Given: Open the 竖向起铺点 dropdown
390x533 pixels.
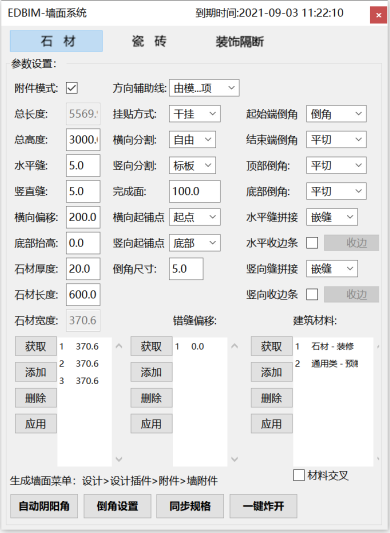Looking at the screenshot, I should point(195,243).
